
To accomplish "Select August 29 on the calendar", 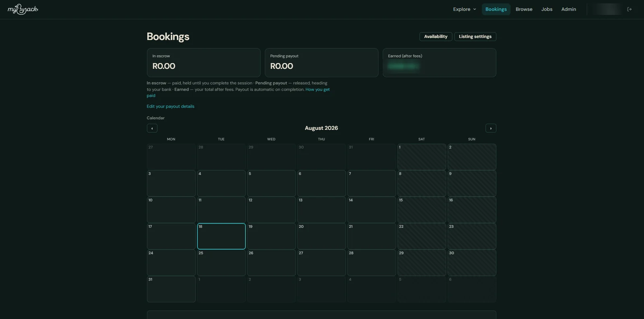I will coord(422,263).
